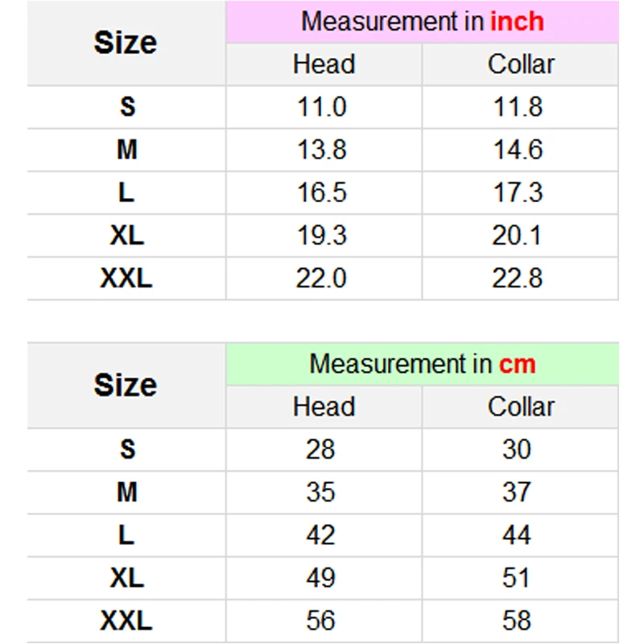The width and height of the screenshot is (644, 644).
Task: Select the Head column header in cm table
Action: [324, 407]
